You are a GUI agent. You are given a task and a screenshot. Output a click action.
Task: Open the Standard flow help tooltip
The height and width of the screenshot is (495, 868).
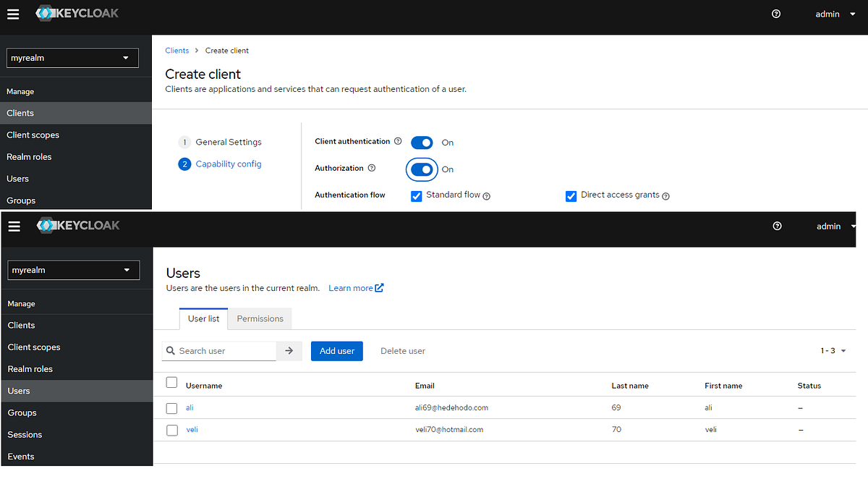(x=486, y=195)
